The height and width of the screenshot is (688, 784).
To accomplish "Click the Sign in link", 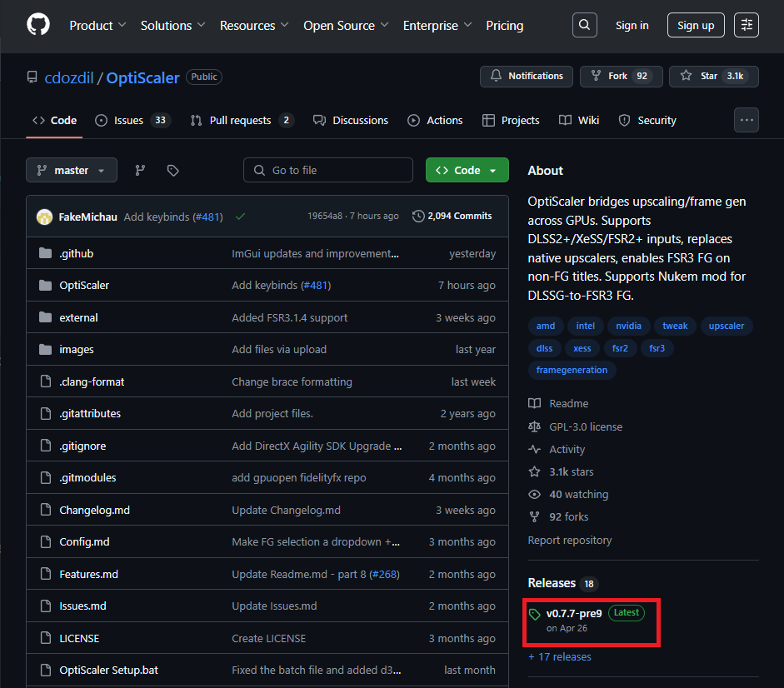I will point(632,26).
